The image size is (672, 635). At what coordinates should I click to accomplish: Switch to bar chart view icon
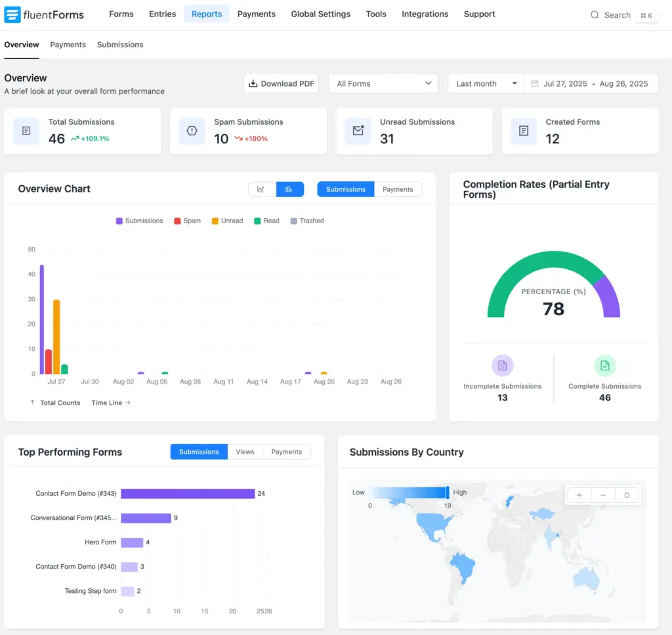pos(289,189)
